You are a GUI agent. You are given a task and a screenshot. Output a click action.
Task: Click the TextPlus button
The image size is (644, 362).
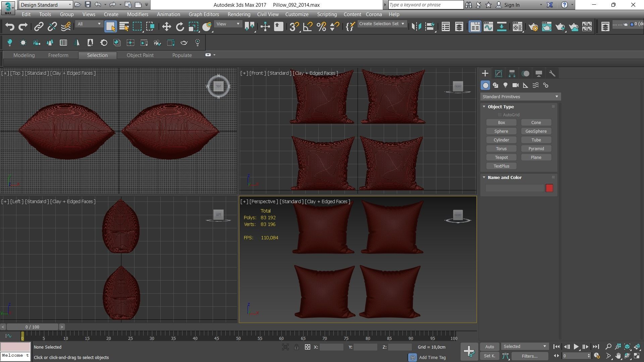tap(501, 166)
